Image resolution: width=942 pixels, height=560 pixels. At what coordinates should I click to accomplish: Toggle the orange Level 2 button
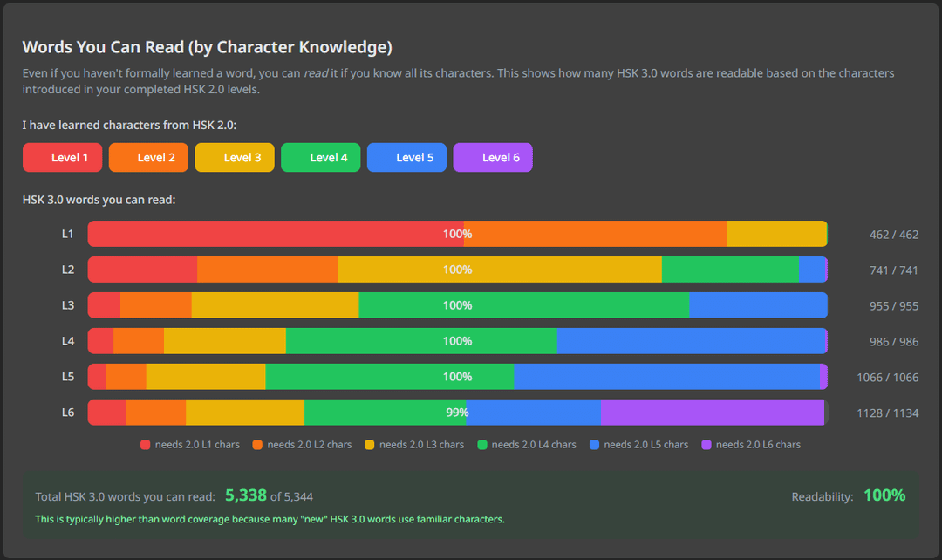tap(148, 158)
